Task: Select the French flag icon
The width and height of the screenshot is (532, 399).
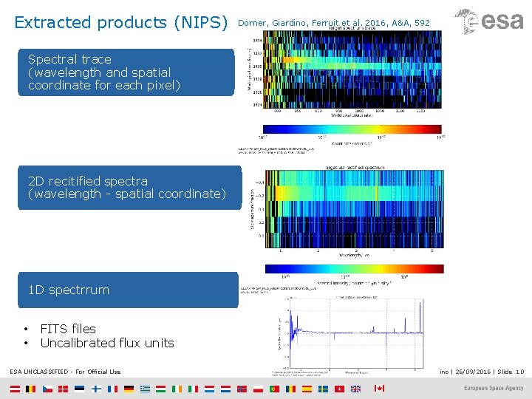Action: point(112,389)
